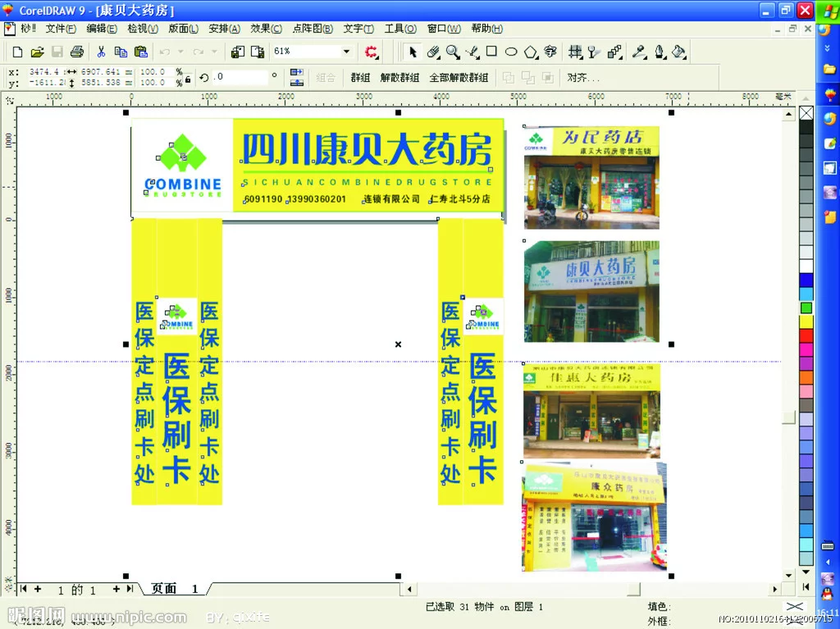The width and height of the screenshot is (840, 629).
Task: Select the Freehand drawing tool
Action: (472, 52)
